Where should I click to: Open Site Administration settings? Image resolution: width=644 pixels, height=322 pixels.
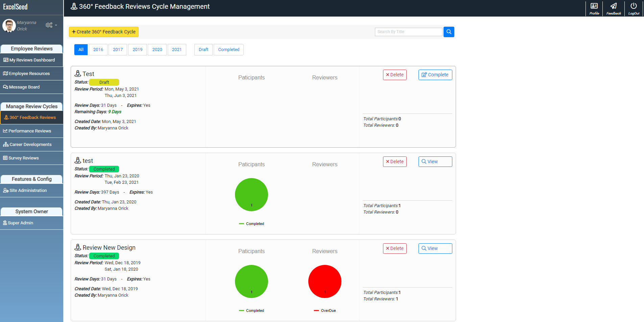pos(27,190)
